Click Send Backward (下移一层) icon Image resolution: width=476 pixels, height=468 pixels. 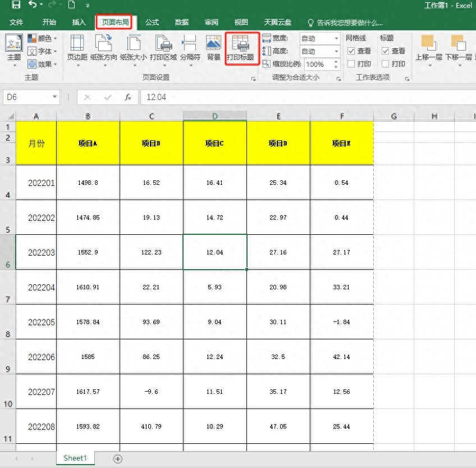click(458, 43)
